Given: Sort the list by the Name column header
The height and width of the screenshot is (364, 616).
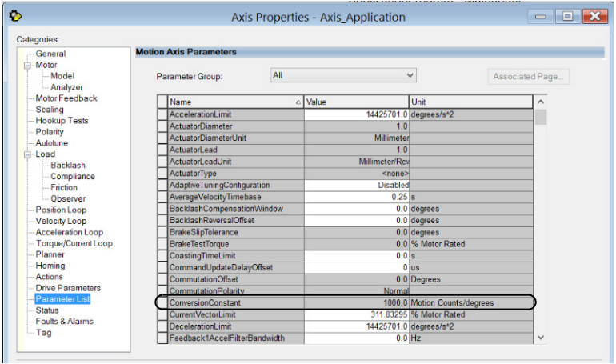Looking at the screenshot, I should [235, 102].
